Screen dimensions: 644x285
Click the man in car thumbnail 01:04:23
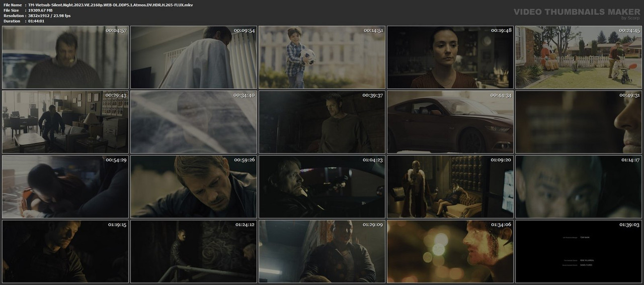tap(322, 186)
